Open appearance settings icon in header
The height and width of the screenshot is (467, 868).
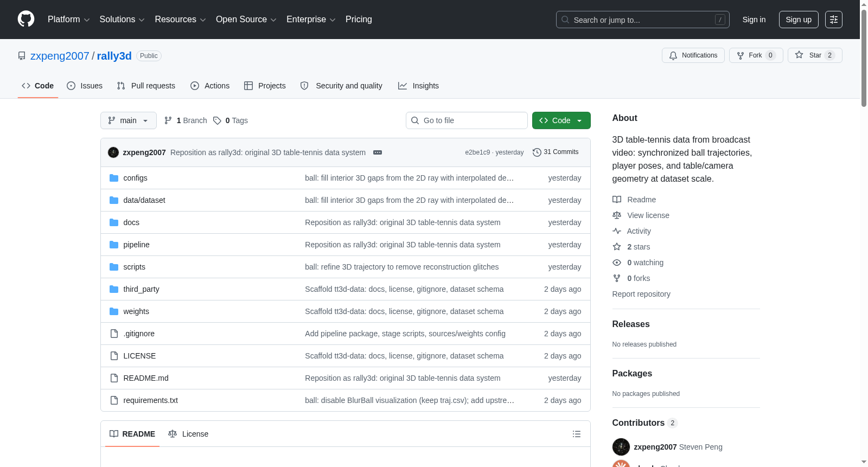point(834,20)
